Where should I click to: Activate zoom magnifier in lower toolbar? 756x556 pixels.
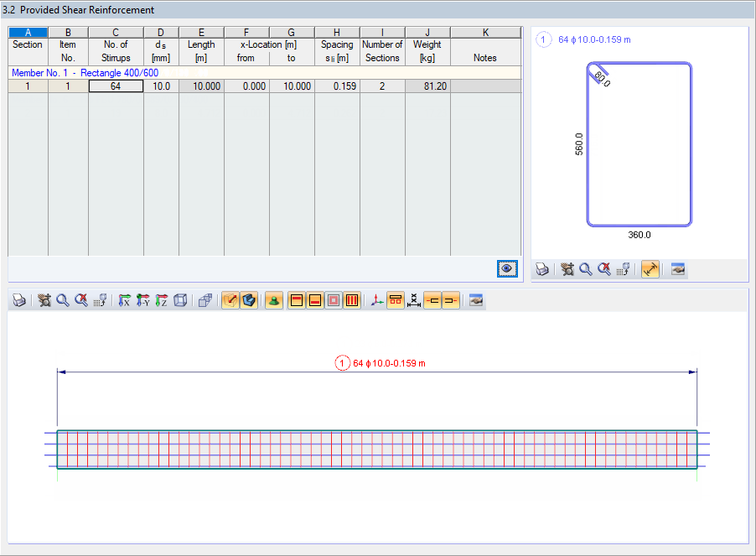click(63, 300)
